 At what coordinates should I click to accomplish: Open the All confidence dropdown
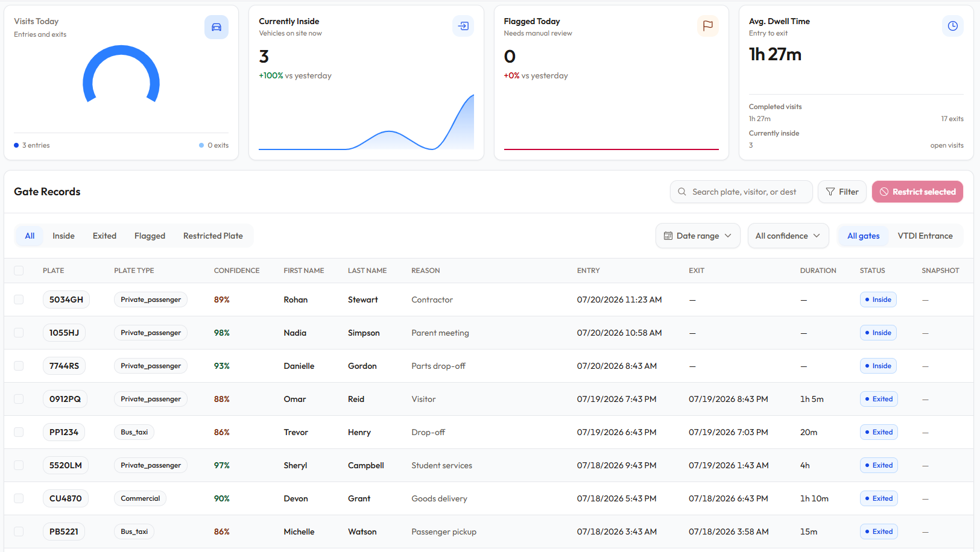pos(788,236)
